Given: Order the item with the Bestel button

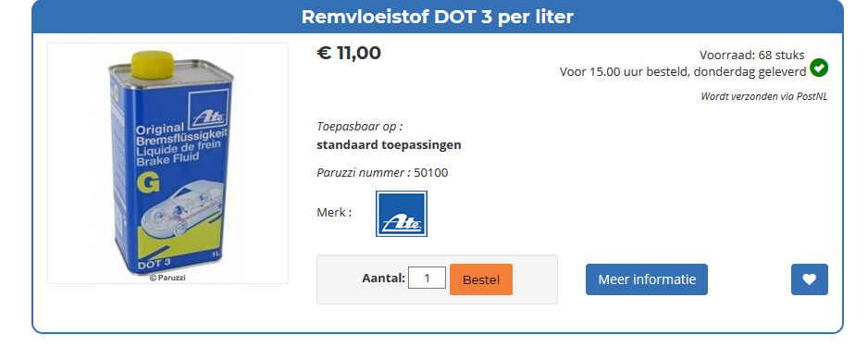Looking at the screenshot, I should coord(481,279).
